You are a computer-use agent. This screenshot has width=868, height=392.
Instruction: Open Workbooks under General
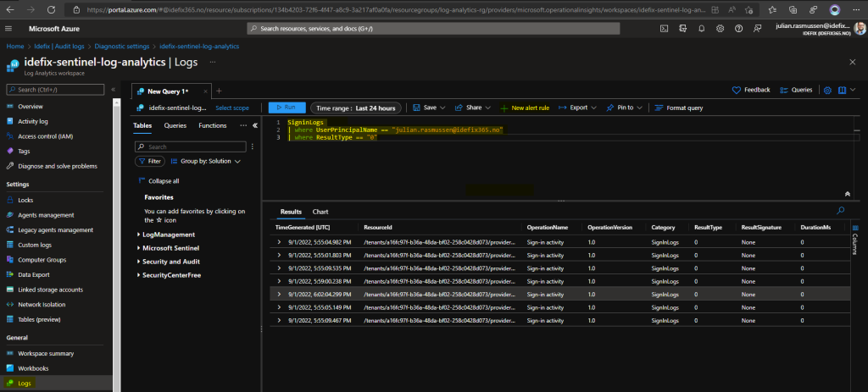tap(33, 368)
